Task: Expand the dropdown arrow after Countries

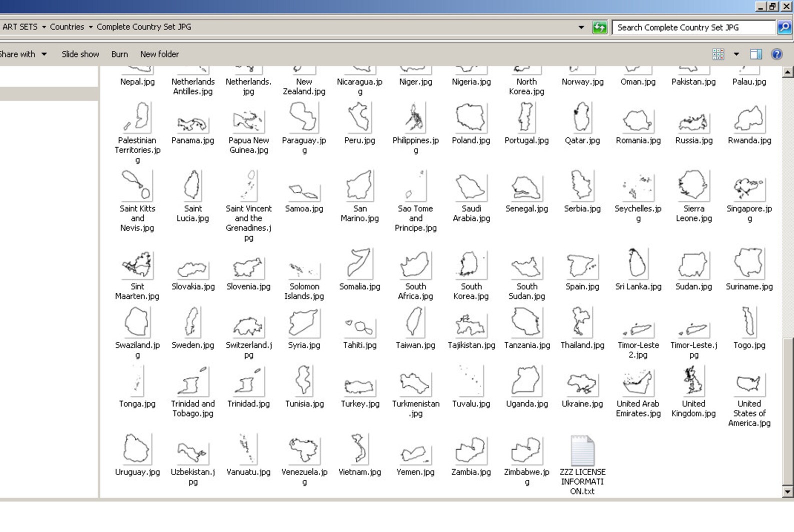Action: (x=90, y=27)
